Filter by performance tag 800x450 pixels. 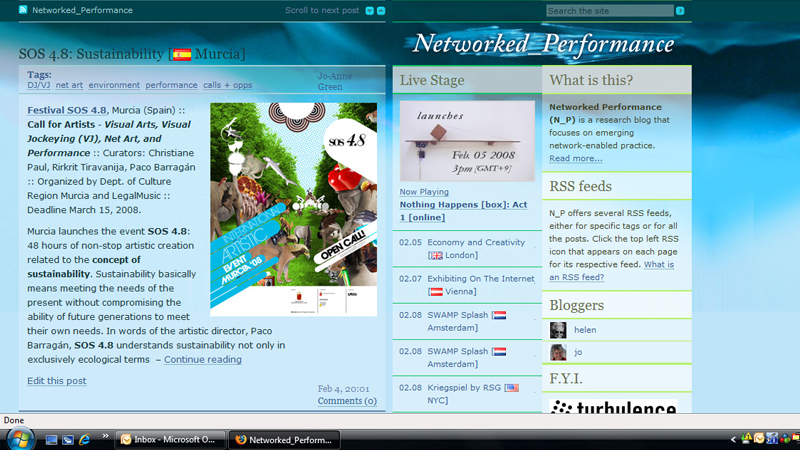coord(171,85)
